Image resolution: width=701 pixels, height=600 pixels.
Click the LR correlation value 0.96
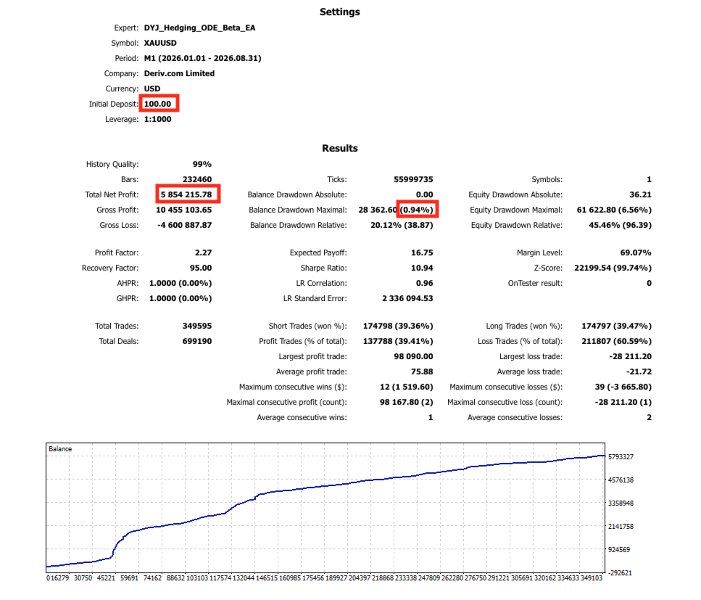tap(424, 283)
